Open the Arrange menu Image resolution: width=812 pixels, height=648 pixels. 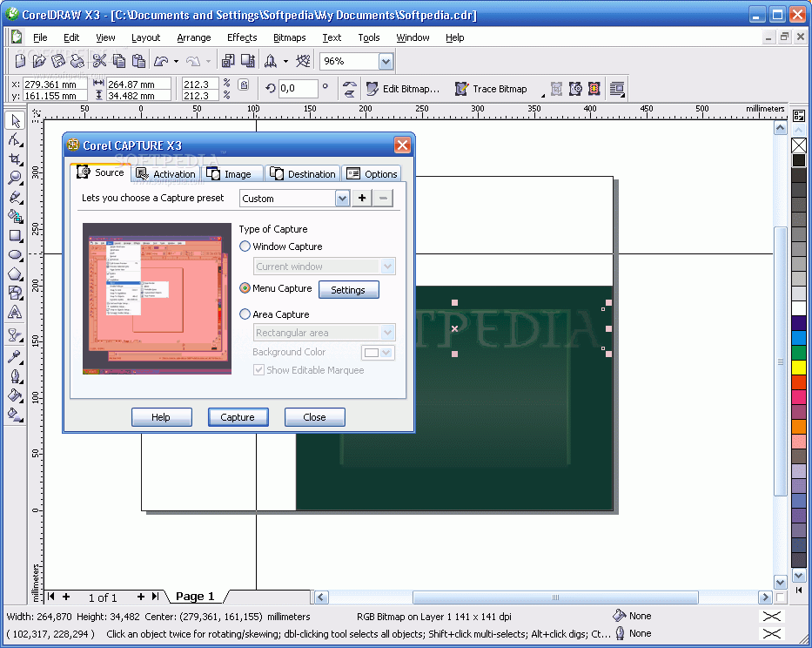coord(194,37)
